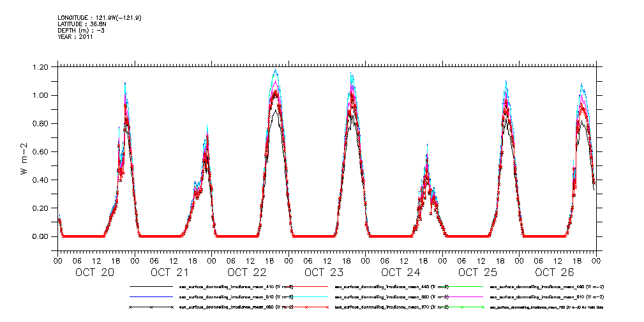This screenshot has width=644, height=322.
Task: Click the OCT 22 date label
Action: pyautogui.click(x=247, y=273)
